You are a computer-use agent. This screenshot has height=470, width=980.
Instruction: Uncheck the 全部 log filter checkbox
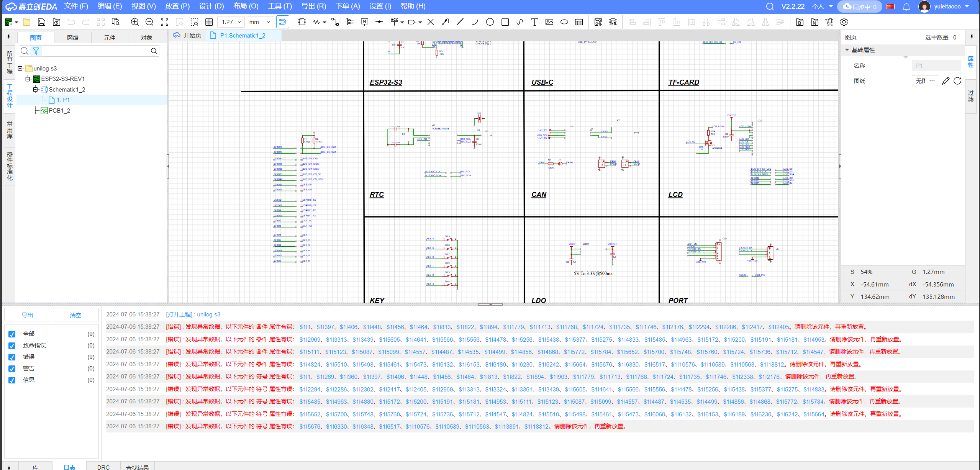(x=12, y=334)
